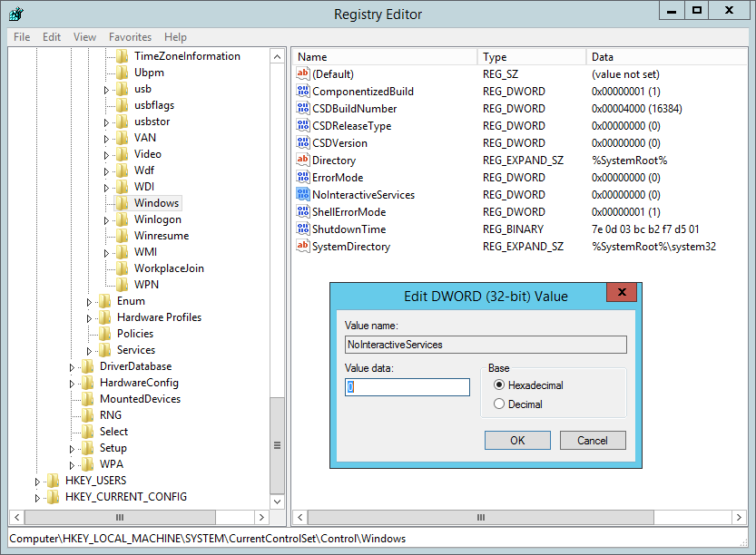This screenshot has width=756, height=555.
Task: Click the ShellErrorMode DWORD icon
Action: tap(303, 212)
